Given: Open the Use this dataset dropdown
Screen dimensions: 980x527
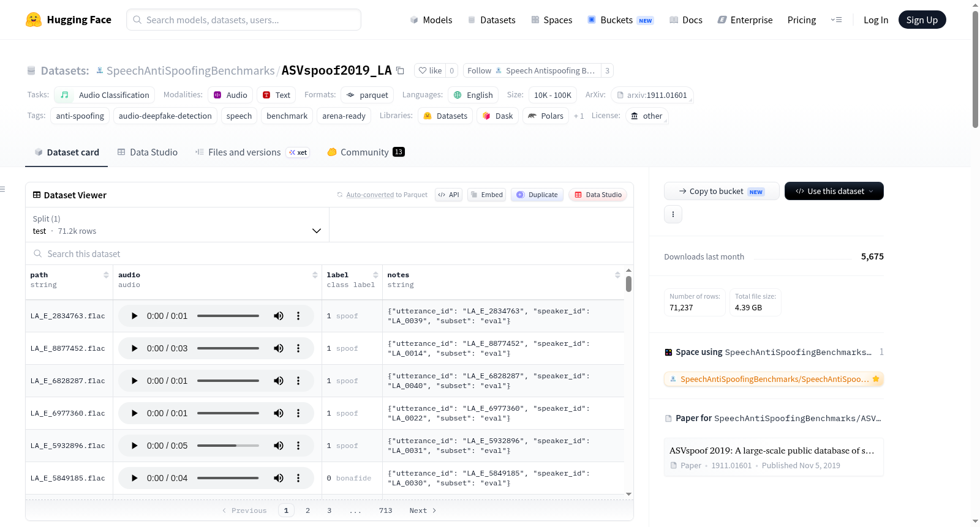Looking at the screenshot, I should pyautogui.click(x=834, y=191).
